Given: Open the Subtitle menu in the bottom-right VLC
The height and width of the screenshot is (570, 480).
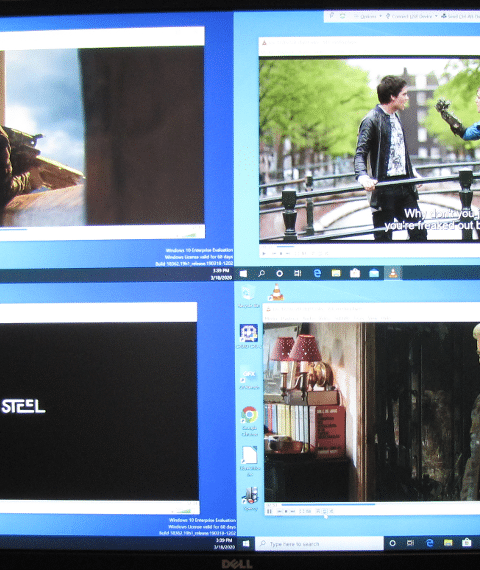Looking at the screenshot, I should [x=342, y=318].
